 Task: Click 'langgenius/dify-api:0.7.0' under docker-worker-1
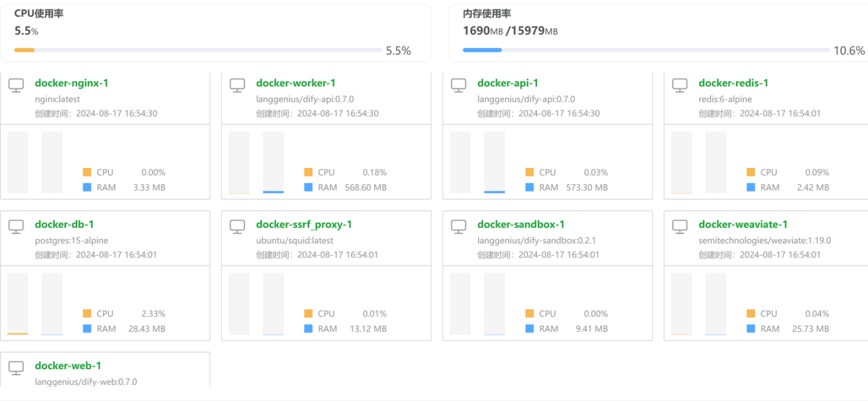305,99
